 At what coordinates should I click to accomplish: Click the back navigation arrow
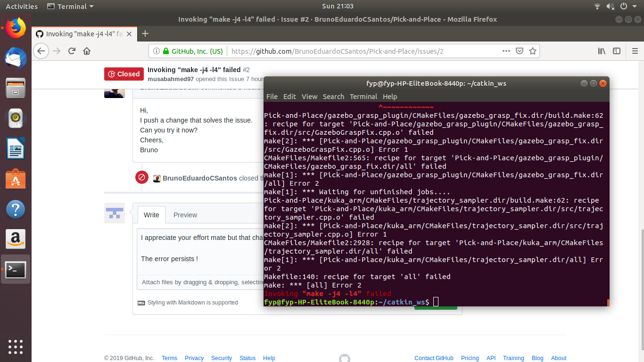point(41,51)
